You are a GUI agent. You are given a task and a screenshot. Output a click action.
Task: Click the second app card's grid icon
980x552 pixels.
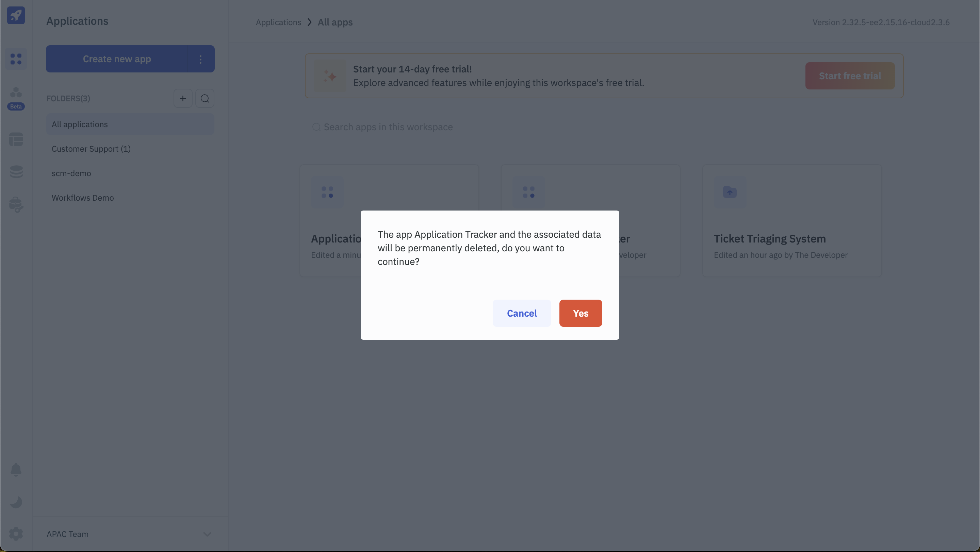click(529, 192)
